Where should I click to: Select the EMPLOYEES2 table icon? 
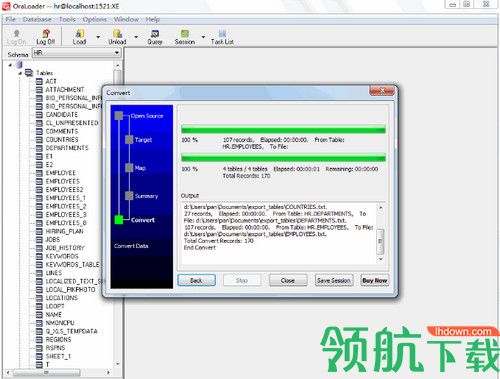coord(39,190)
